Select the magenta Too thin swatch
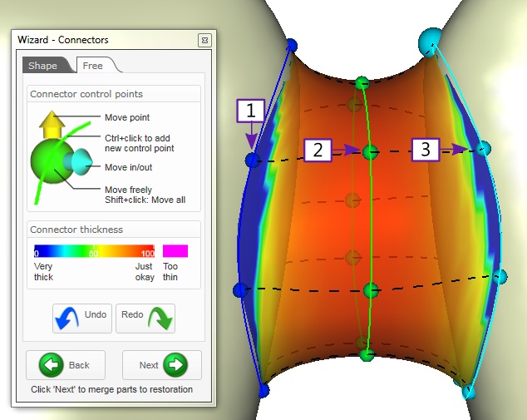 coord(175,251)
